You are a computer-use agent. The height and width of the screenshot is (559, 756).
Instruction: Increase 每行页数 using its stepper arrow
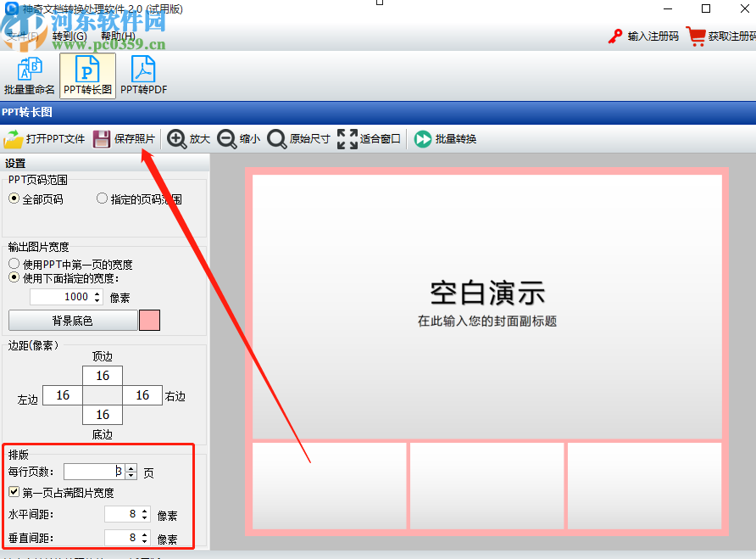click(130, 467)
